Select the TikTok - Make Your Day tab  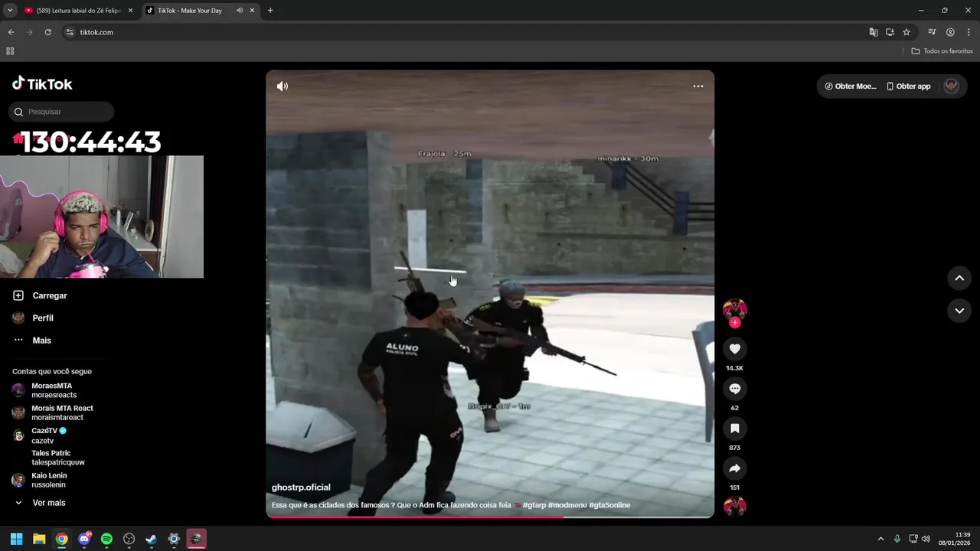(189, 11)
